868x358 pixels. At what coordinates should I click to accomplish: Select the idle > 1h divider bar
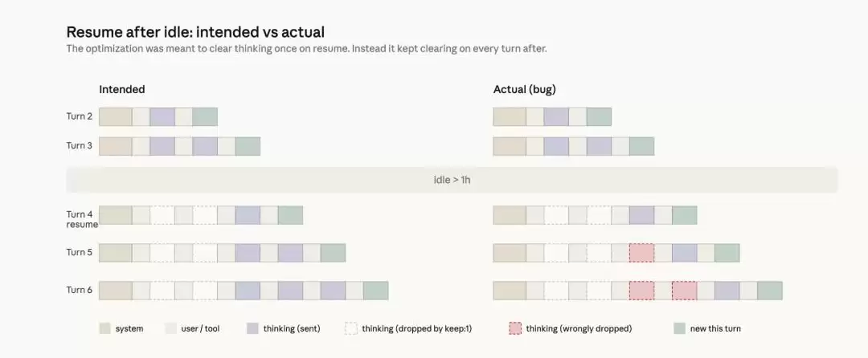click(452, 180)
